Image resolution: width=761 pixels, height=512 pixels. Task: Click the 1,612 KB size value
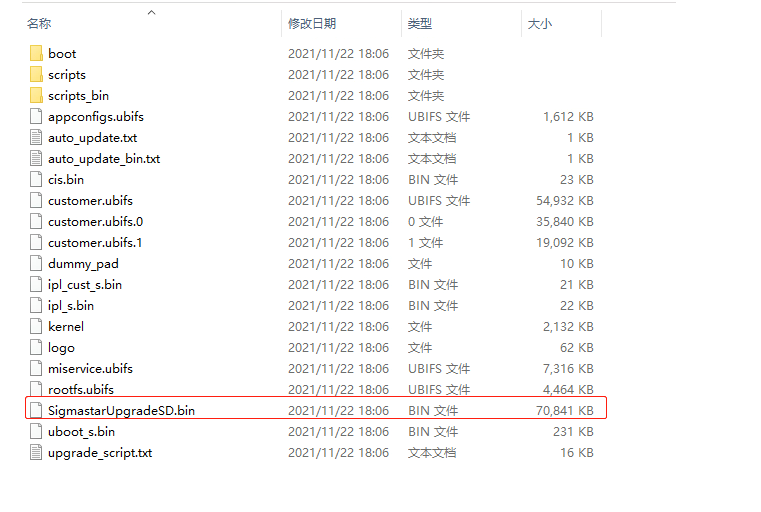click(568, 116)
